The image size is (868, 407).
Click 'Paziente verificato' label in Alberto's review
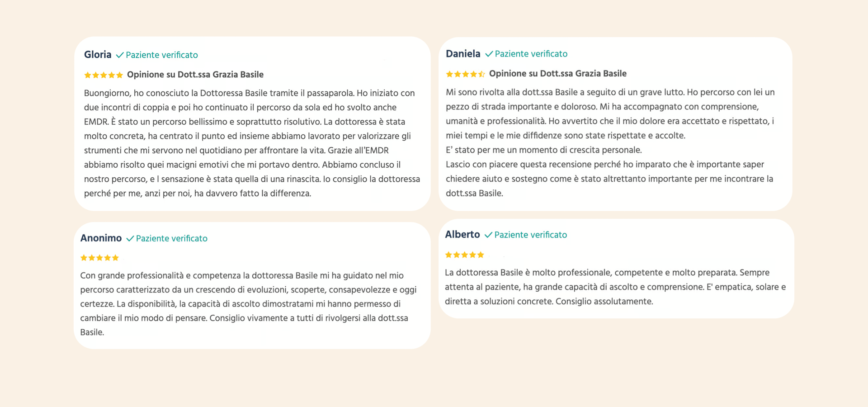pyautogui.click(x=530, y=235)
